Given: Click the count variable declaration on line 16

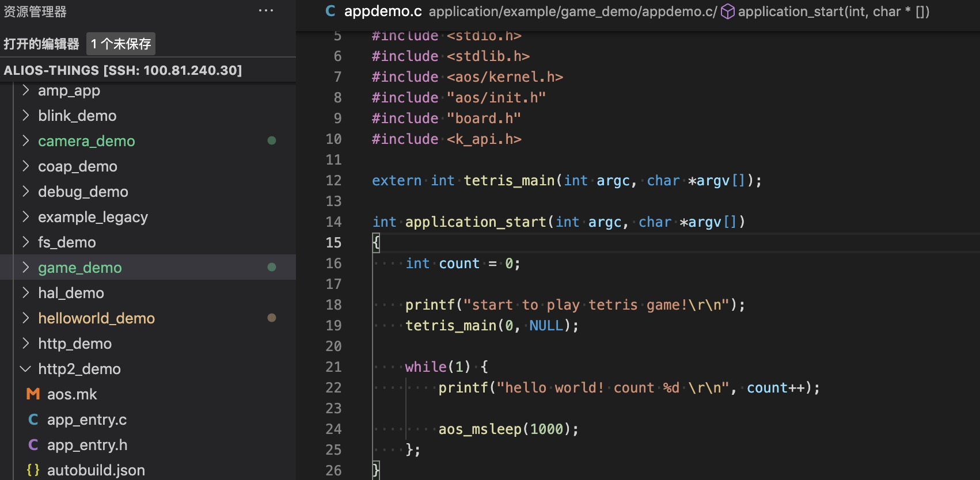Looking at the screenshot, I should (x=459, y=264).
